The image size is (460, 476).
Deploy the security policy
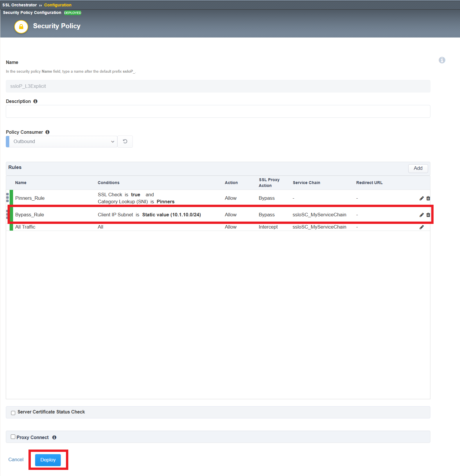click(x=48, y=460)
